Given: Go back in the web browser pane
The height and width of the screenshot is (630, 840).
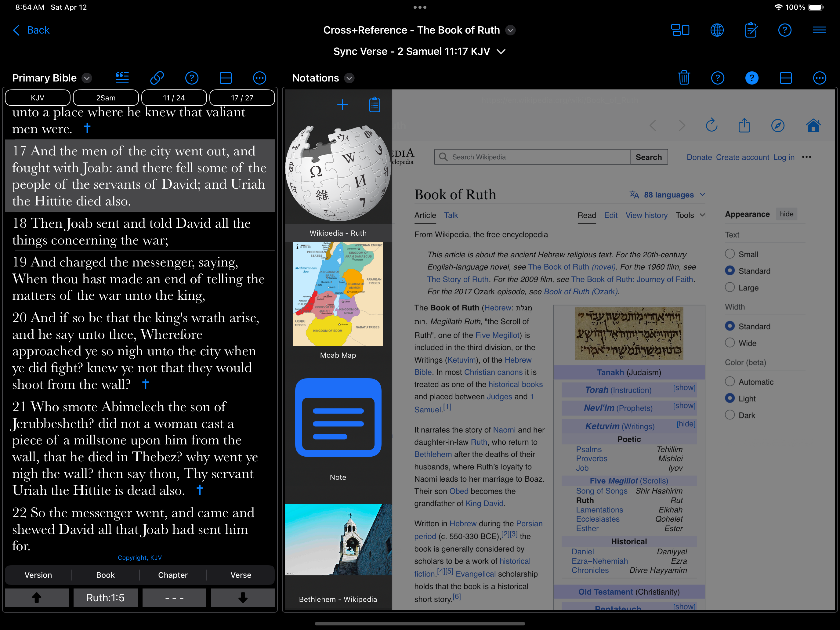Looking at the screenshot, I should coord(653,125).
